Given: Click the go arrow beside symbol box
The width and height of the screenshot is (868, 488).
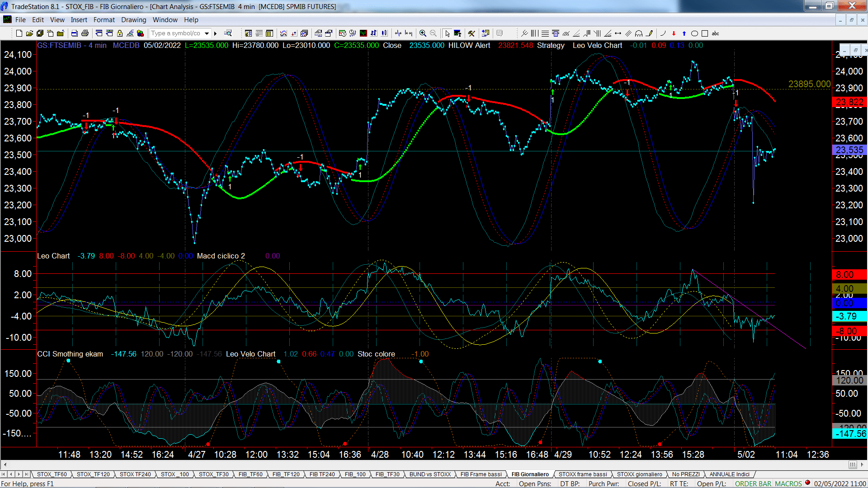Looking at the screenshot, I should click(215, 33).
